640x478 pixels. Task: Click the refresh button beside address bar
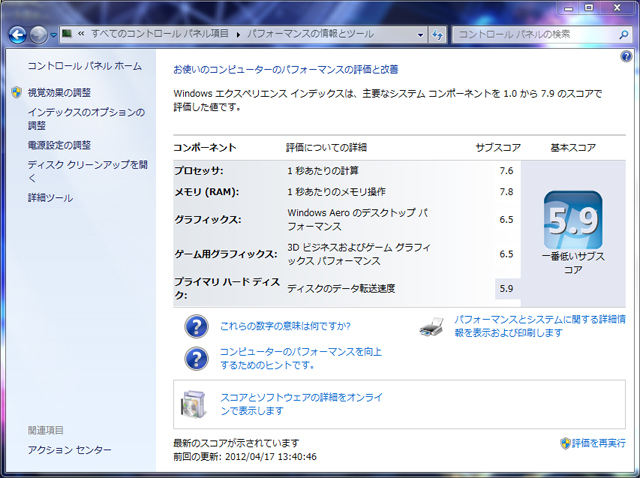coord(437,35)
